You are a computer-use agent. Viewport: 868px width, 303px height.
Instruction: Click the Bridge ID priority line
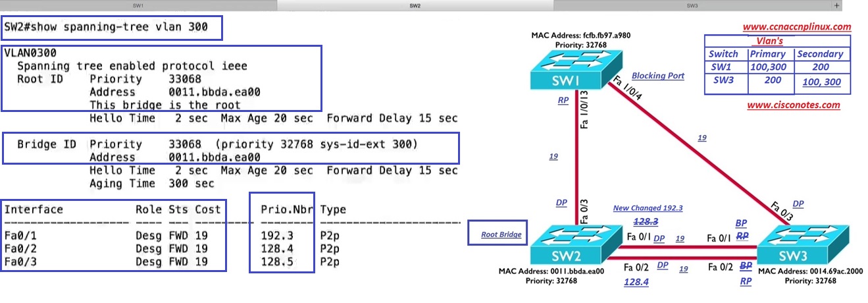tap(217, 144)
